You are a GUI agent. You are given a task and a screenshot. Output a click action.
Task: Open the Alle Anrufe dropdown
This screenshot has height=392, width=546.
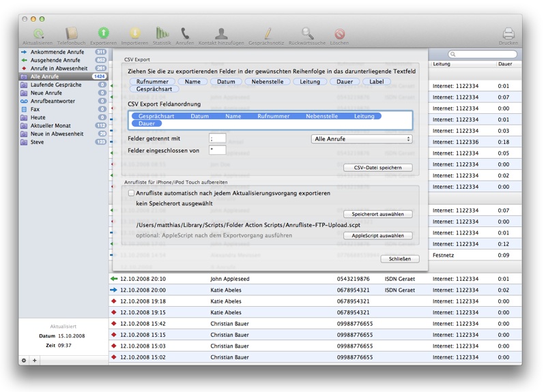pyautogui.click(x=362, y=139)
